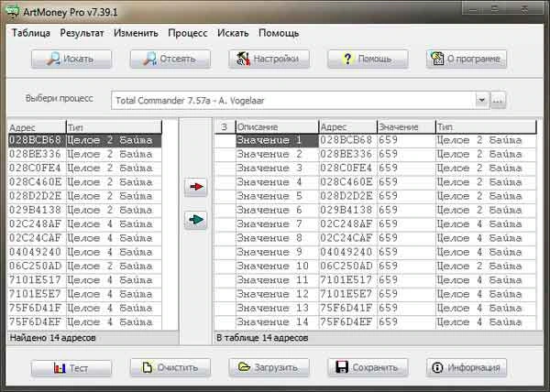Click the Тест button

[x=71, y=368]
